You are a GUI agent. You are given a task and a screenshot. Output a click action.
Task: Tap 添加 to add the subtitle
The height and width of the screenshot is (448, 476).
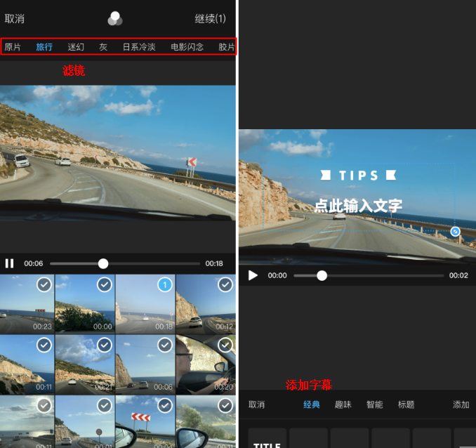click(461, 404)
